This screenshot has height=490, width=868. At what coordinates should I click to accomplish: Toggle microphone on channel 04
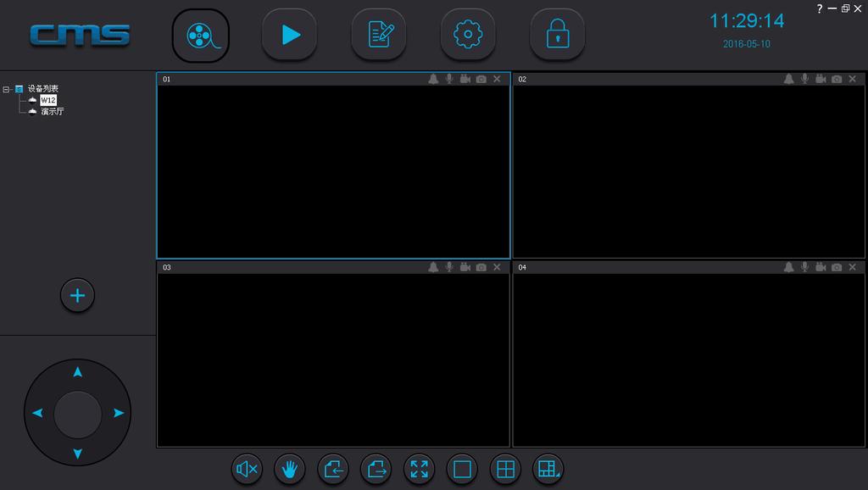(805, 267)
